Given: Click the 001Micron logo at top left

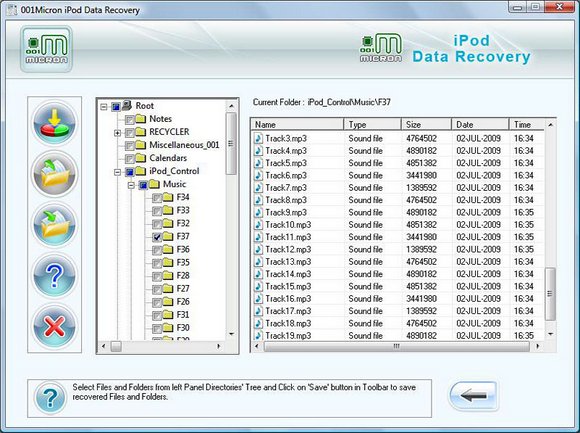Looking at the screenshot, I should 47,49.
